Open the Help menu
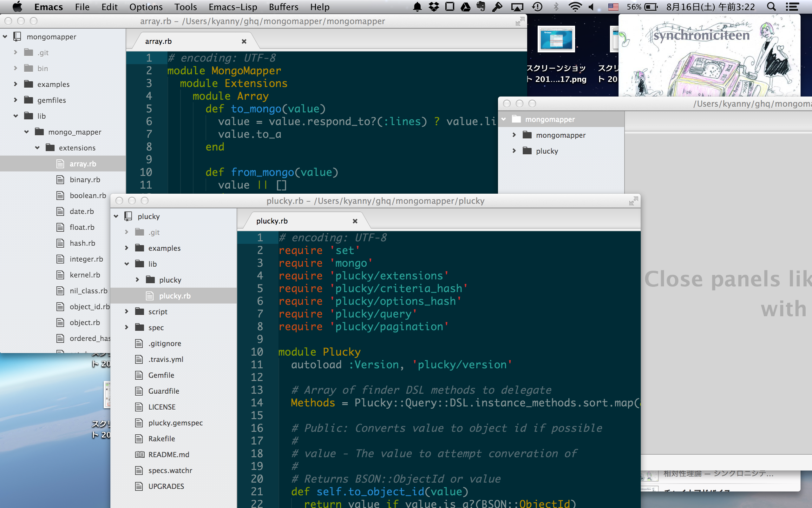Screen dimensions: 812x508 coord(319,7)
